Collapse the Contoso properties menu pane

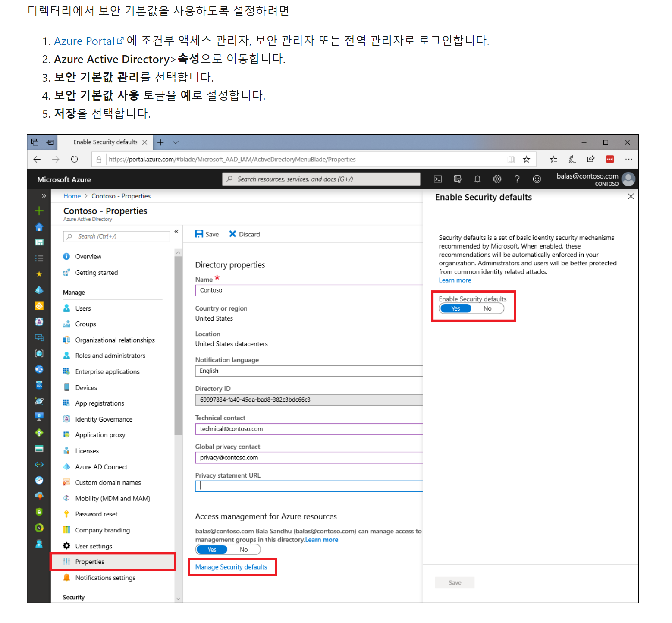[176, 232]
